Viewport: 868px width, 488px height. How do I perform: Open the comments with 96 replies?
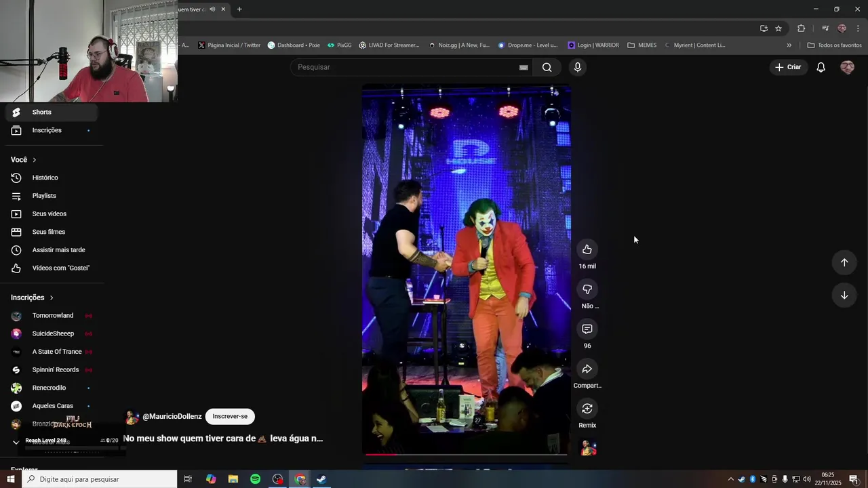587,329
